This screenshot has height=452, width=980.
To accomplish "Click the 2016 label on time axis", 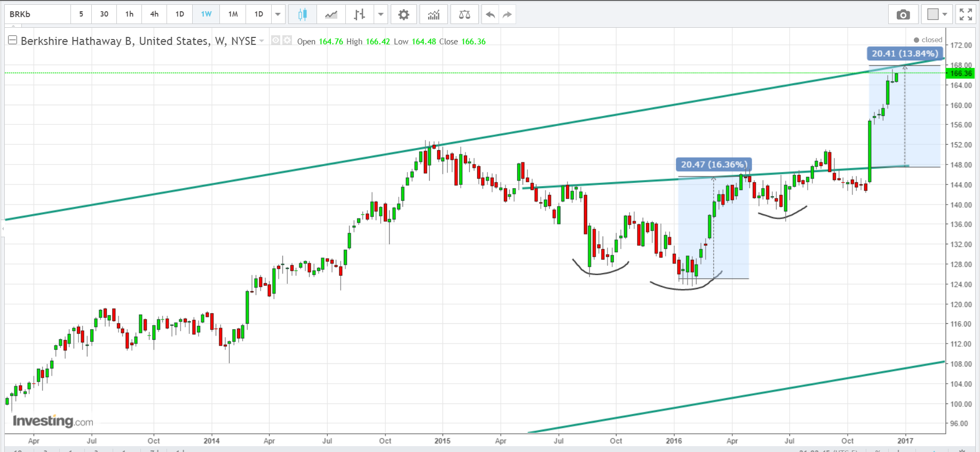I will pos(674,441).
